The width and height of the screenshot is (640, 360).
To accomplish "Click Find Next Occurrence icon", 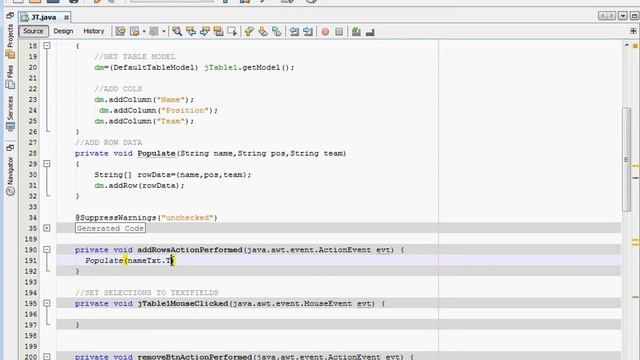I will click(204, 31).
